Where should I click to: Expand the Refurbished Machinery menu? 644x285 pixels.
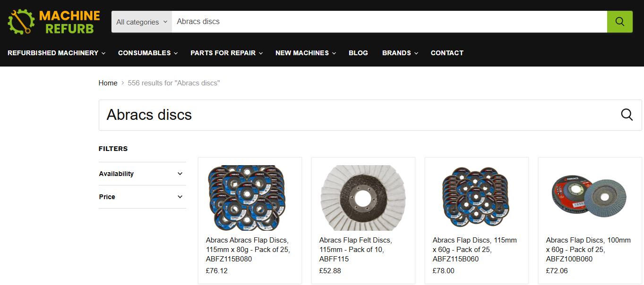coord(53,53)
